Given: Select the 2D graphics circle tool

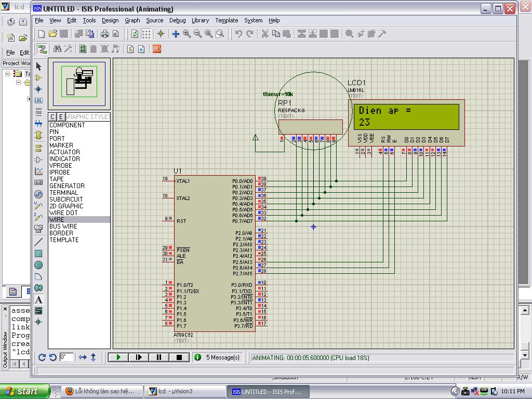Looking at the screenshot, I should pyautogui.click(x=38, y=265).
